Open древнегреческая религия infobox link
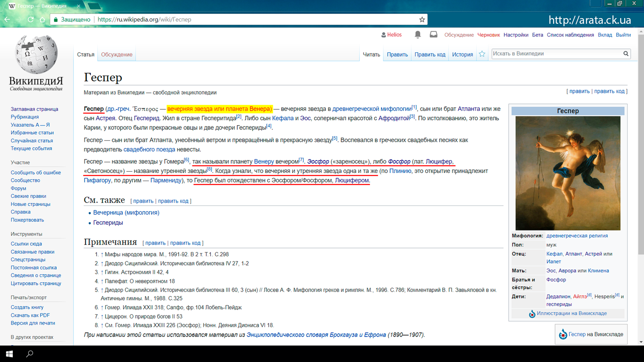The height and width of the screenshot is (362, 644). click(x=577, y=236)
